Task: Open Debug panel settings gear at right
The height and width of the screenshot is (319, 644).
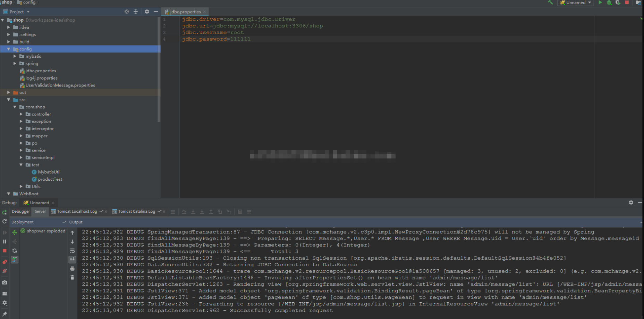Action: point(631,202)
